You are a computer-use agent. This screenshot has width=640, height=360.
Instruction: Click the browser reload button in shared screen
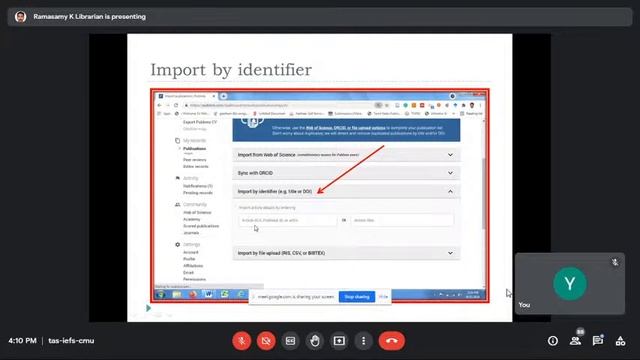176,105
